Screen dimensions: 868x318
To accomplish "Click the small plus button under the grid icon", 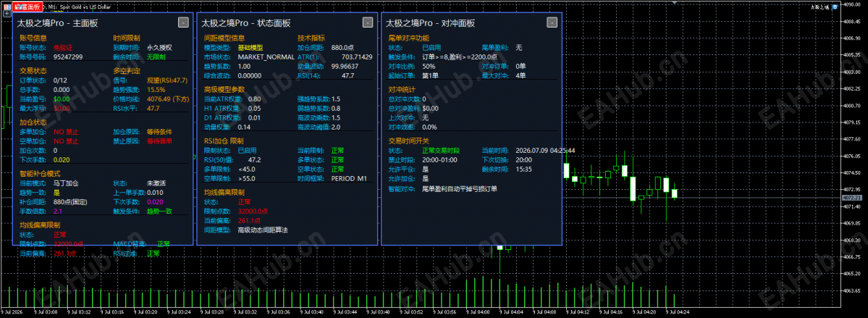I will coord(7,14).
